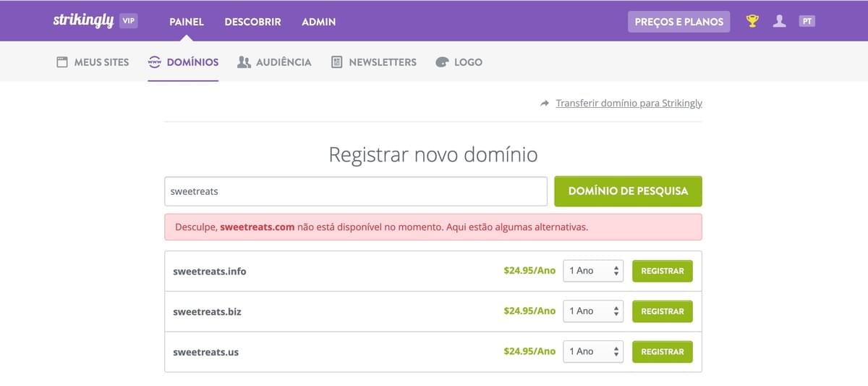Switch to Domínios tab

pos(183,62)
